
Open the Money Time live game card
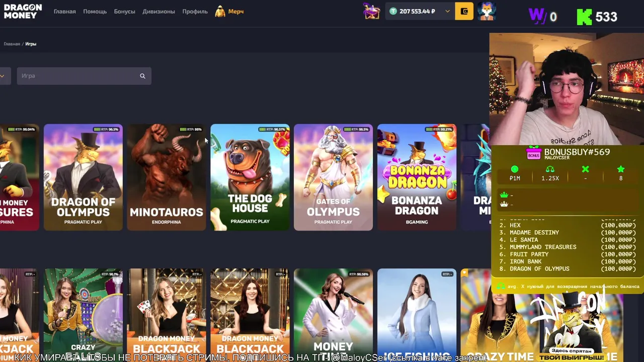[333, 315]
